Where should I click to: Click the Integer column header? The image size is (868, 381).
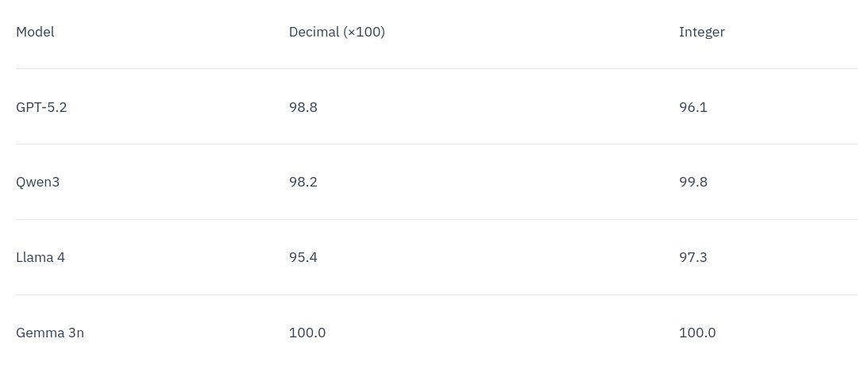click(x=701, y=33)
